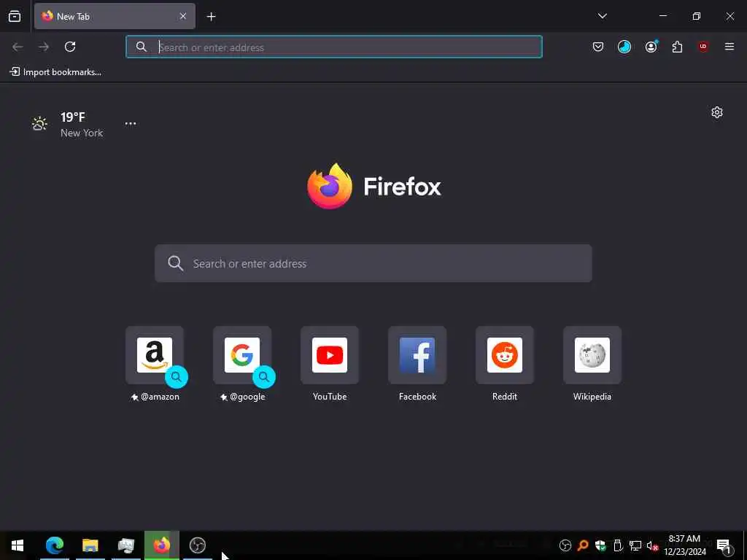Click the OBS system tray icon
Screen dimensions: 747x560
[565, 545]
